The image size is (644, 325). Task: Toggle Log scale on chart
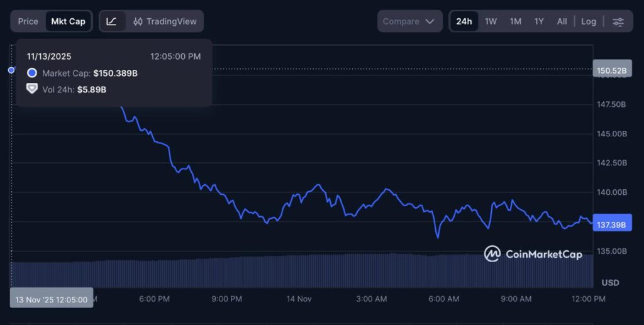589,21
